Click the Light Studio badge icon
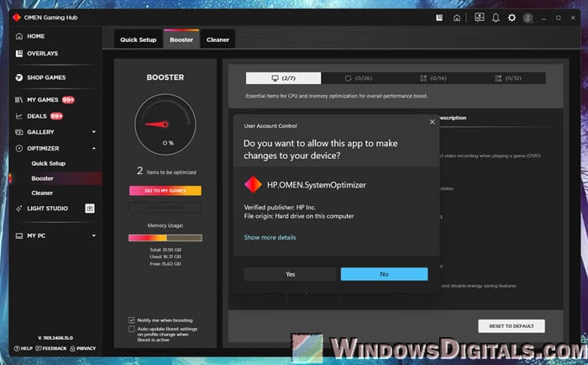 tap(90, 208)
